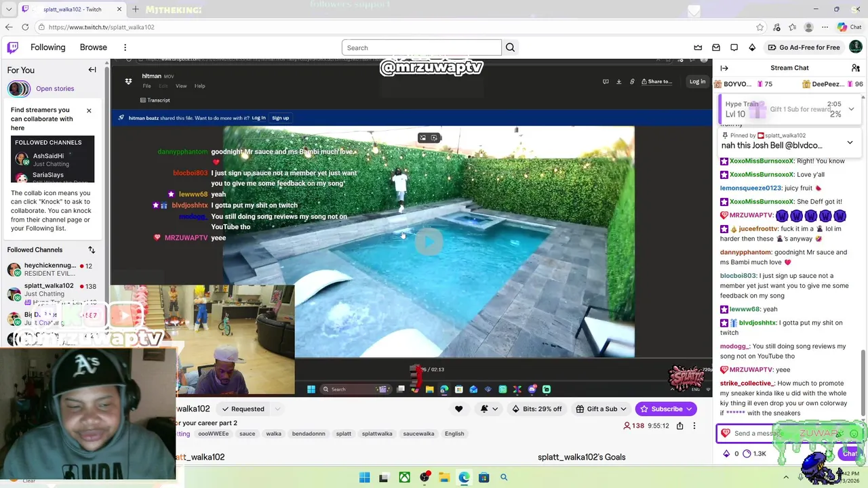The width and height of the screenshot is (868, 488).
Task: Open File menu in Dropbox viewer
Action: pos(146,86)
